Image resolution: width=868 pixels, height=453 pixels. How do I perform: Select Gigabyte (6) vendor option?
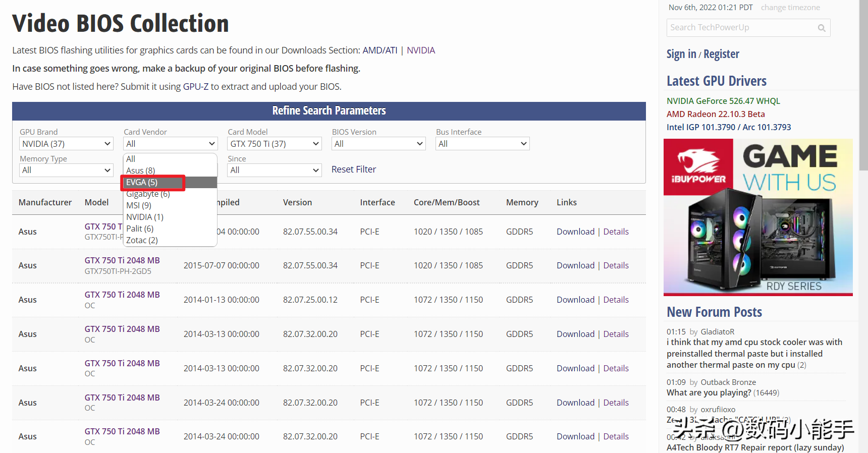pyautogui.click(x=148, y=194)
